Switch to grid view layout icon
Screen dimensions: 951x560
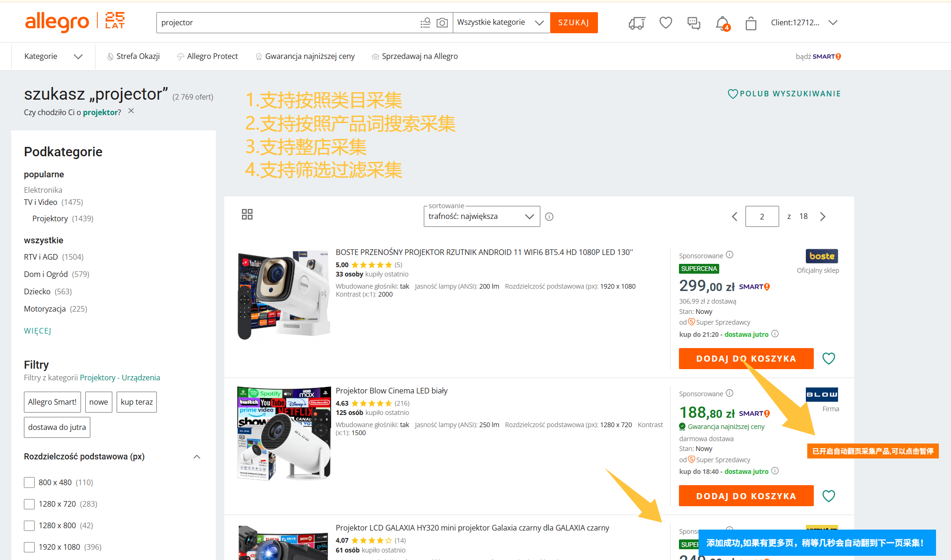tap(247, 214)
